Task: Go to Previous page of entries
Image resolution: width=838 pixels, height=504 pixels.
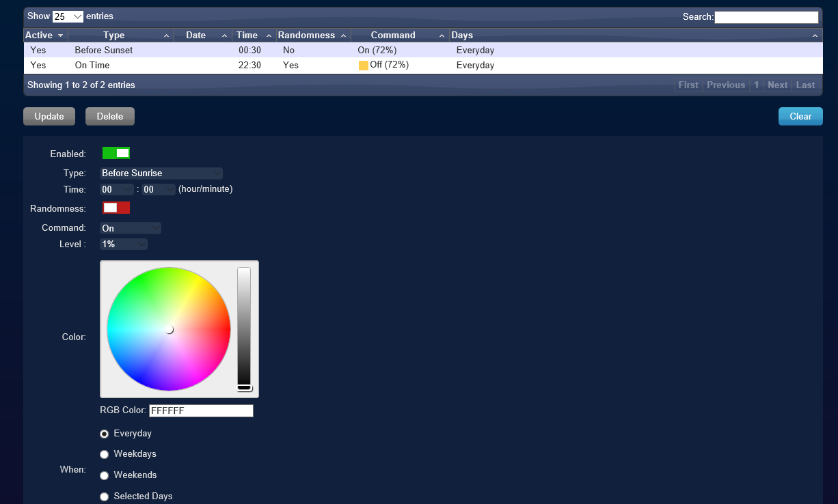Action: click(726, 85)
